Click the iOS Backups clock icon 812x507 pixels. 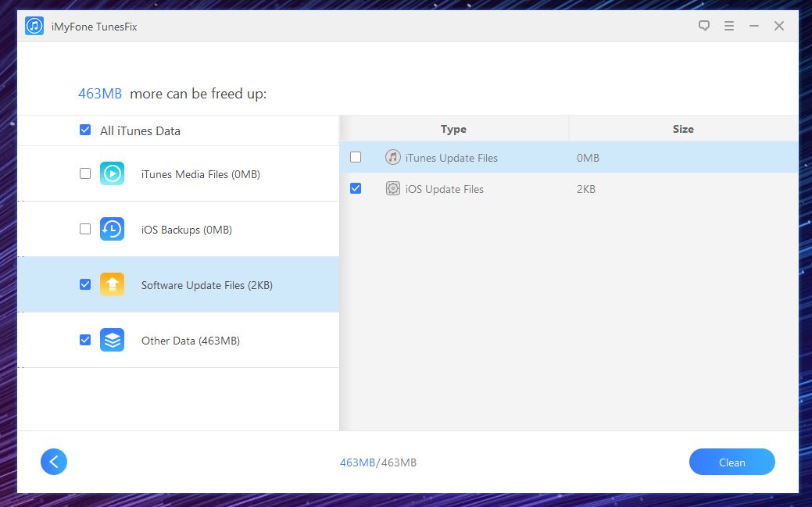112,229
